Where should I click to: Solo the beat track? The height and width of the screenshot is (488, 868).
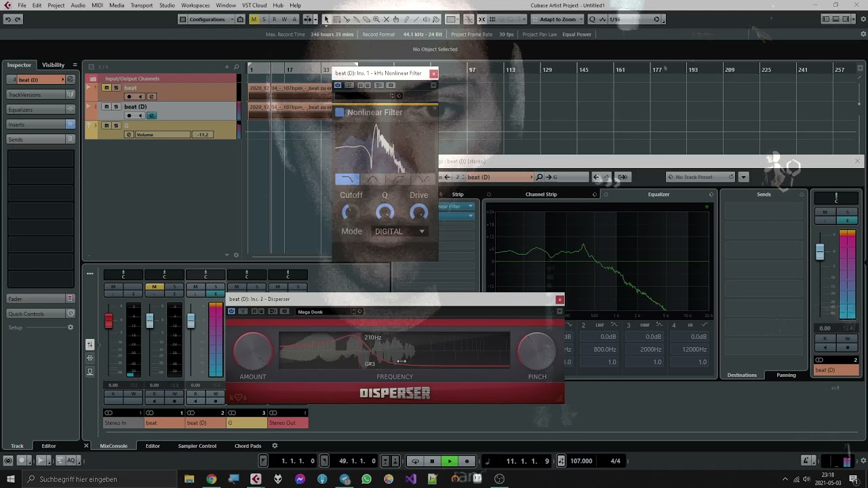coord(116,88)
